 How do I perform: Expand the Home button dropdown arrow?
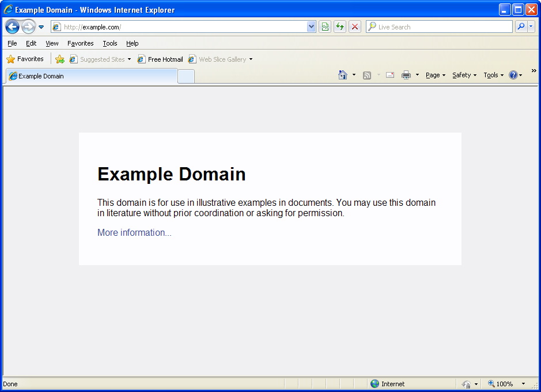coord(354,75)
